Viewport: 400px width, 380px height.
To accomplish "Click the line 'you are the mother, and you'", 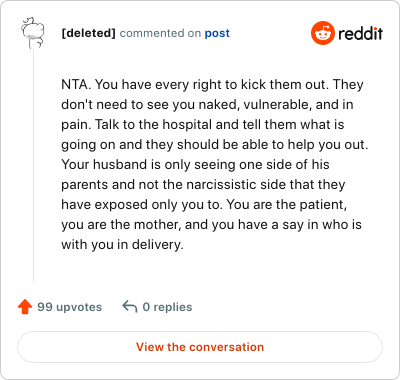I will 211,225.
